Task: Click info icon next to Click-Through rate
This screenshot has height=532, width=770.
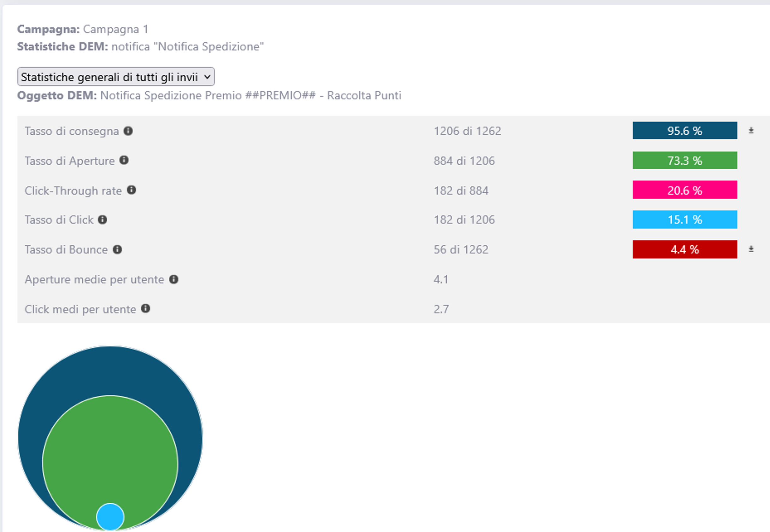Action: [132, 190]
